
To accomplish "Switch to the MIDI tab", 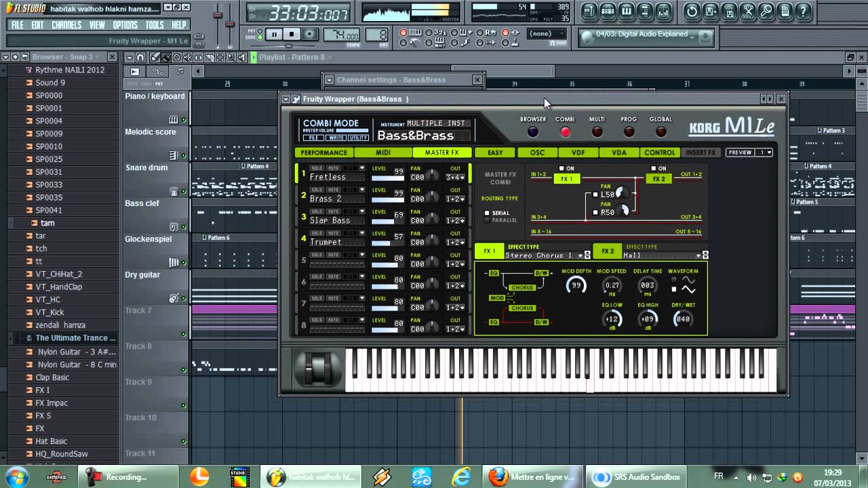I will [x=383, y=152].
